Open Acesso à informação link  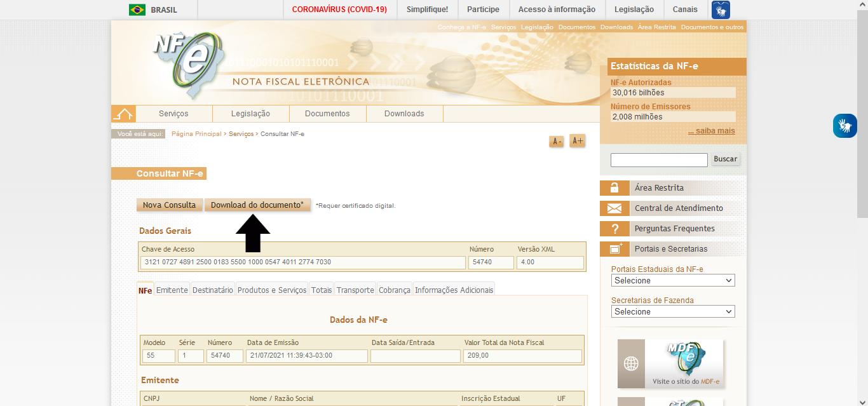click(557, 10)
